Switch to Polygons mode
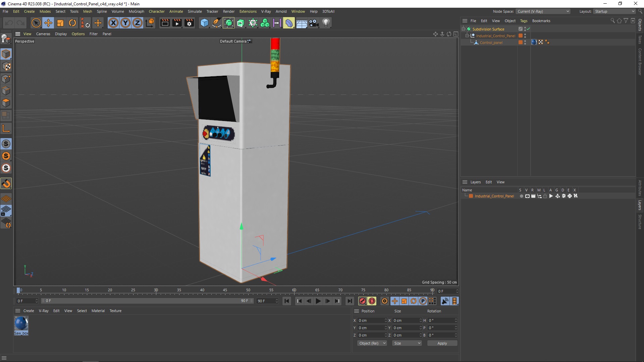The height and width of the screenshot is (362, 644). [x=6, y=103]
